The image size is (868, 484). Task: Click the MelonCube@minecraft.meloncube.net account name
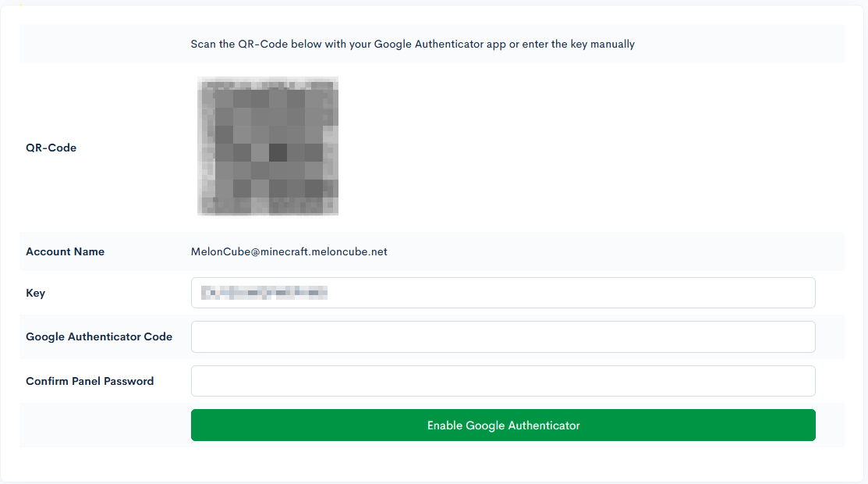289,252
